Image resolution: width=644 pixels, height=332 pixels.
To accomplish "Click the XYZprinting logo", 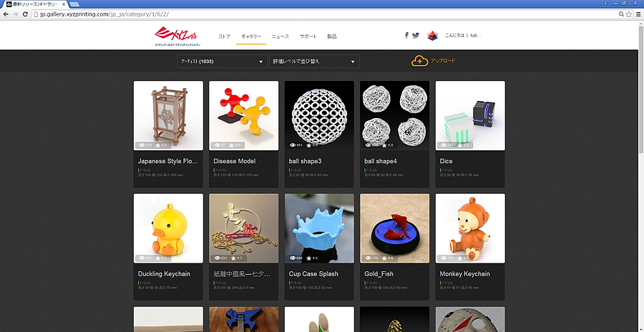I will coord(177,36).
